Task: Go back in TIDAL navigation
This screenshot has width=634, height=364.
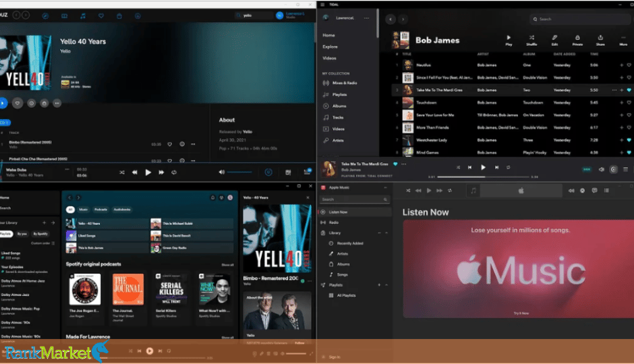Action: pyautogui.click(x=391, y=19)
